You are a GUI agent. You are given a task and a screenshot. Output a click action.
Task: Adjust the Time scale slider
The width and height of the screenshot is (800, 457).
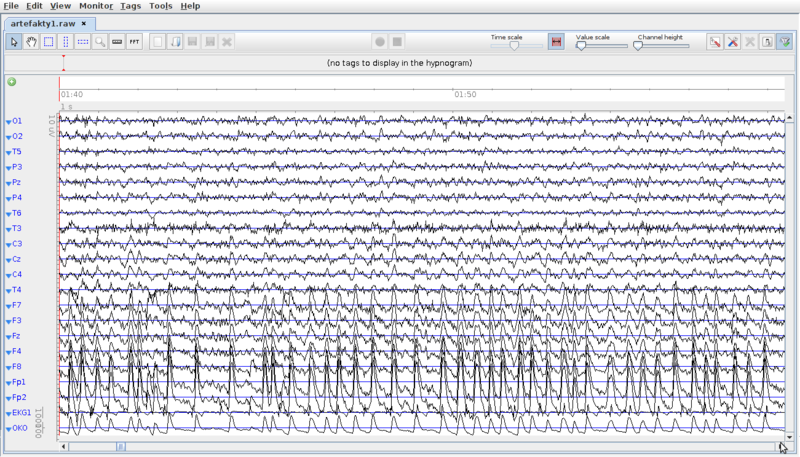click(515, 45)
